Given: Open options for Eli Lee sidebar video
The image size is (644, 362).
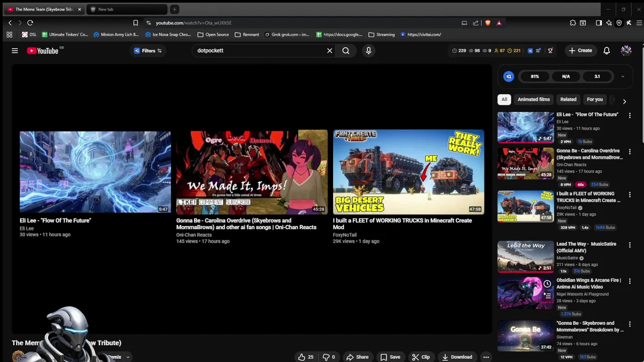Looking at the screenshot, I should pyautogui.click(x=629, y=115).
